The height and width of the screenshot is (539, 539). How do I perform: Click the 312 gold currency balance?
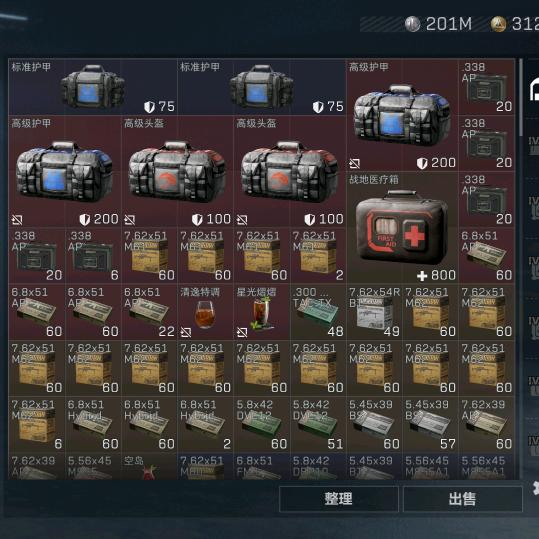(x=525, y=24)
